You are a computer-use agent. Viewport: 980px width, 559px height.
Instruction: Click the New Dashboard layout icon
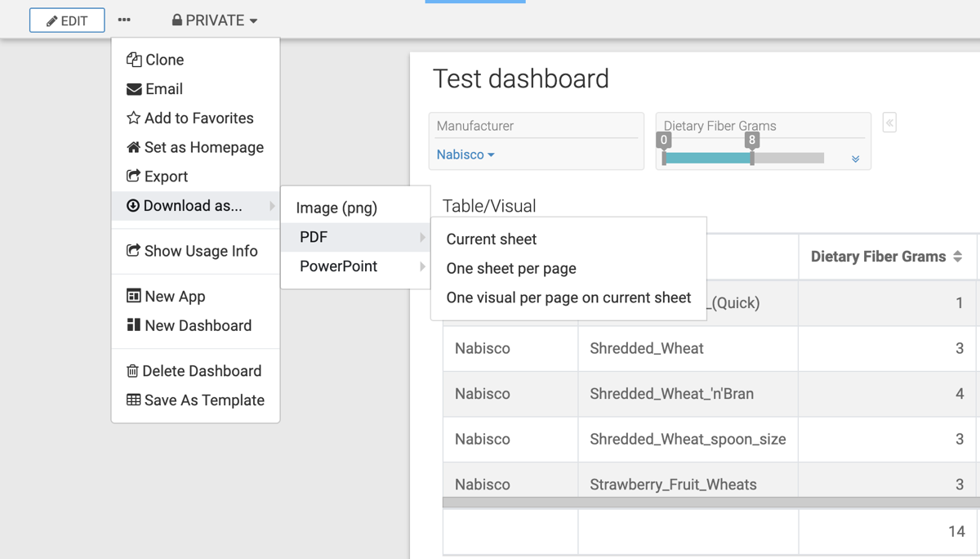click(x=133, y=325)
